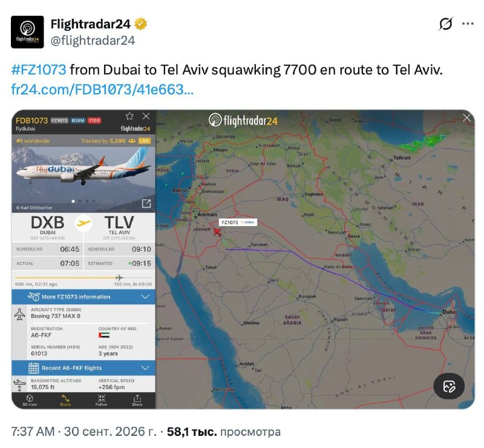Click the flight progress bar plane marker
This screenshot has width=484, height=448.
119,277
